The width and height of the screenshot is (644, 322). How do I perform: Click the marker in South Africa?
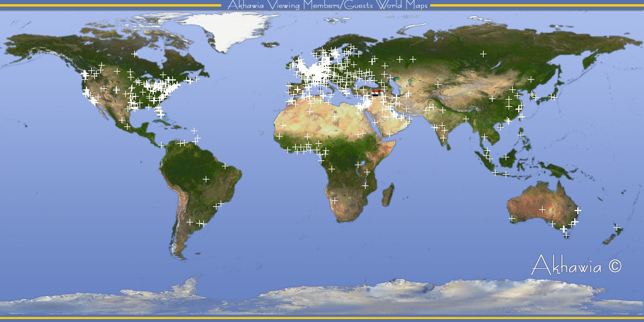coord(335,201)
